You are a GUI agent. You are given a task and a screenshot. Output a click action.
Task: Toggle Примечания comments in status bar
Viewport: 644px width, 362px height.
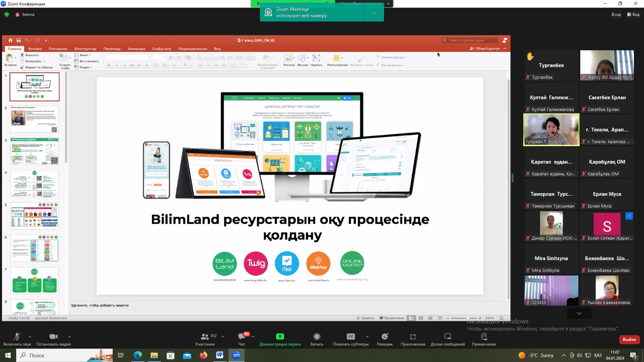click(392, 318)
